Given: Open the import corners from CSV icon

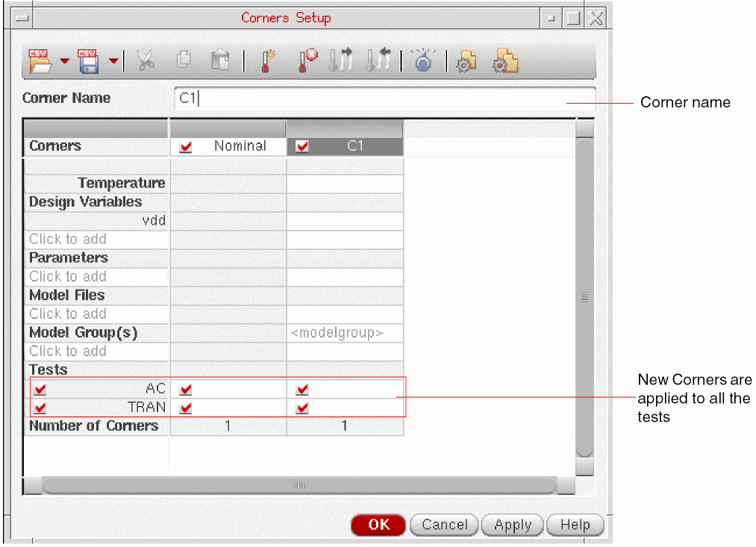Looking at the screenshot, I should 40,61.
